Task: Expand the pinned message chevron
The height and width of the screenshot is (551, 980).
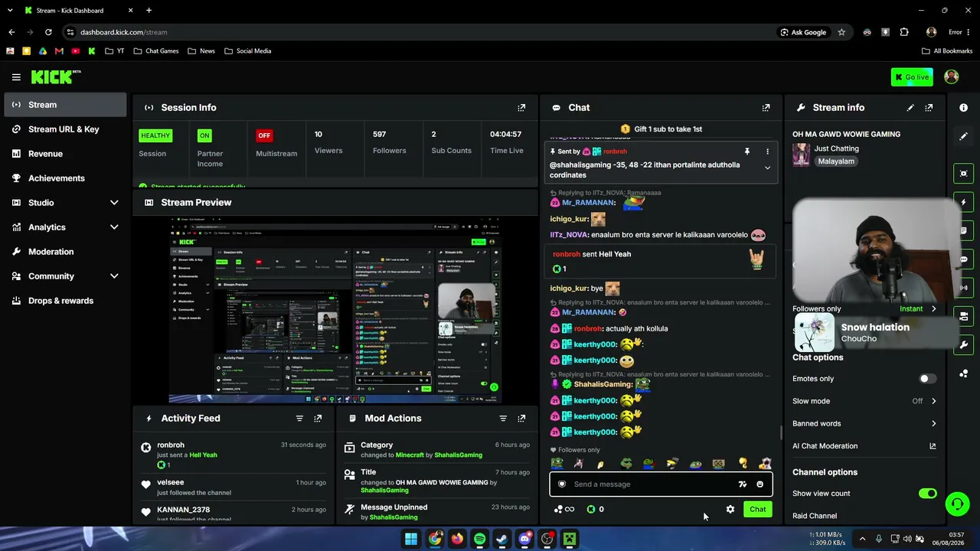Action: 767,168
